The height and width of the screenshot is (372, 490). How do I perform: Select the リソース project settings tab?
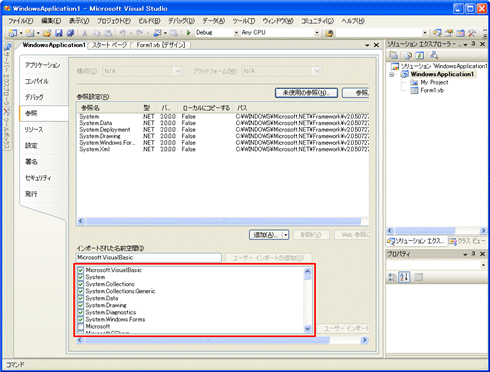click(34, 129)
